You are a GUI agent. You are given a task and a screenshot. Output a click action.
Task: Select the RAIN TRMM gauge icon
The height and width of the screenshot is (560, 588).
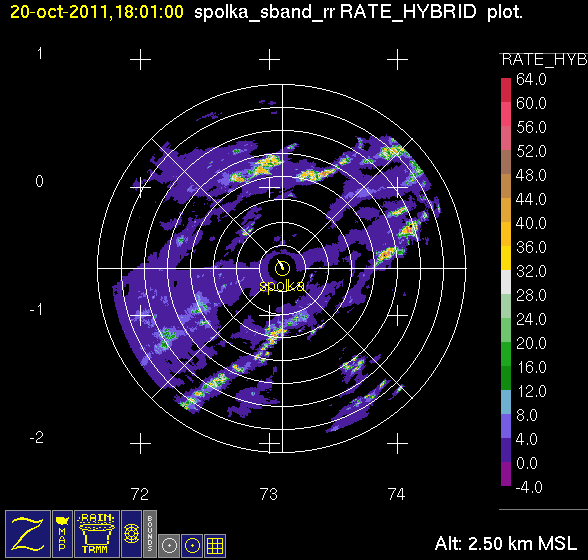97,534
